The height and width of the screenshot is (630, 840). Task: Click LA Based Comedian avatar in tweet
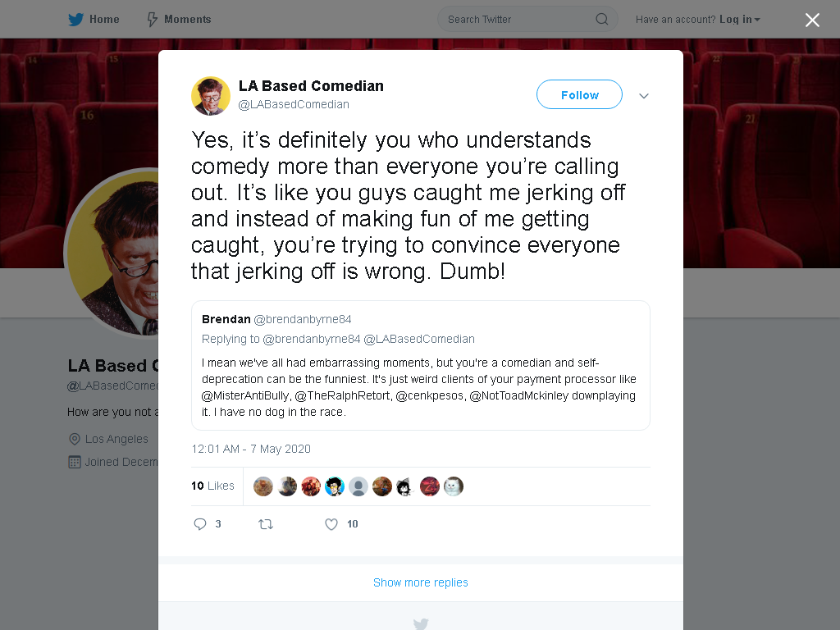(x=211, y=96)
